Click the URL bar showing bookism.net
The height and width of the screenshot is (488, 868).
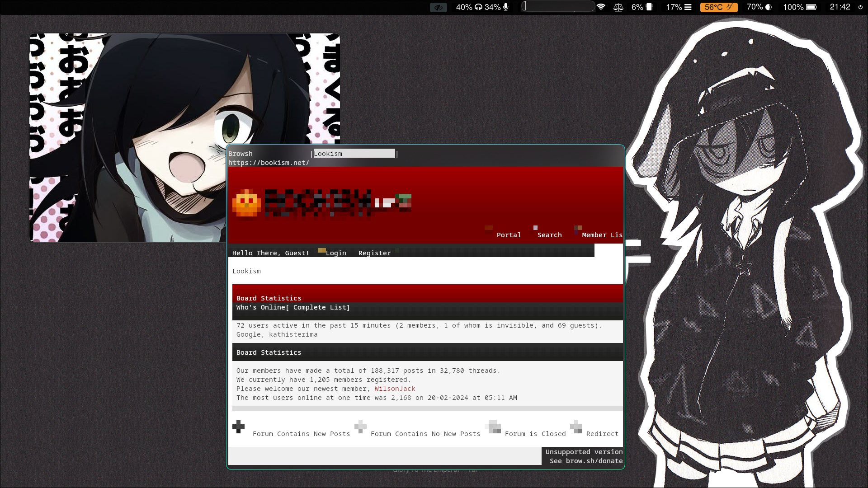pyautogui.click(x=269, y=163)
